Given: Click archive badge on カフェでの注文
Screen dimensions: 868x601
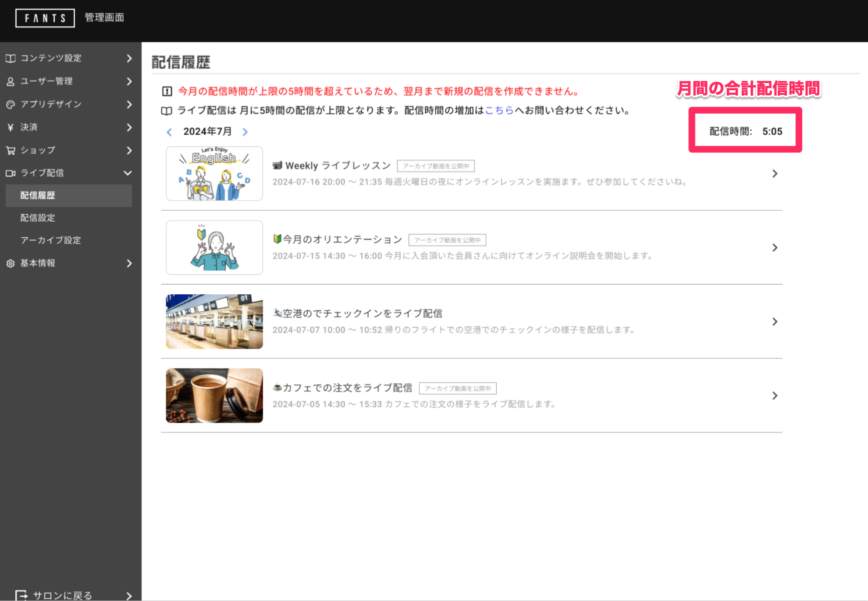Looking at the screenshot, I should (x=458, y=389).
